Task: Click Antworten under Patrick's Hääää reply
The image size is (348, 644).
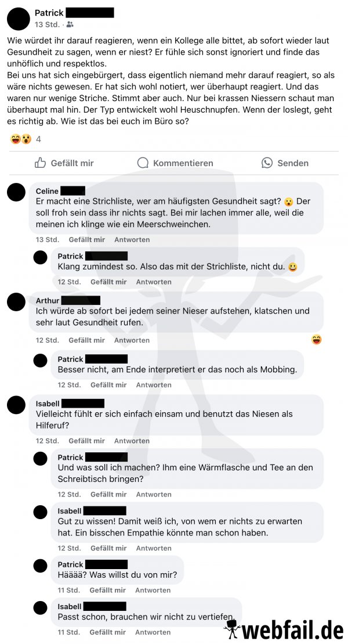Action: 153,590
